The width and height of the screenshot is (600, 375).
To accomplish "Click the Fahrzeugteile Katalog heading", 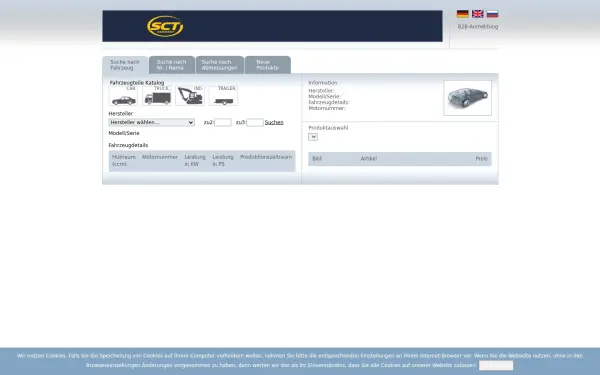I will point(137,83).
